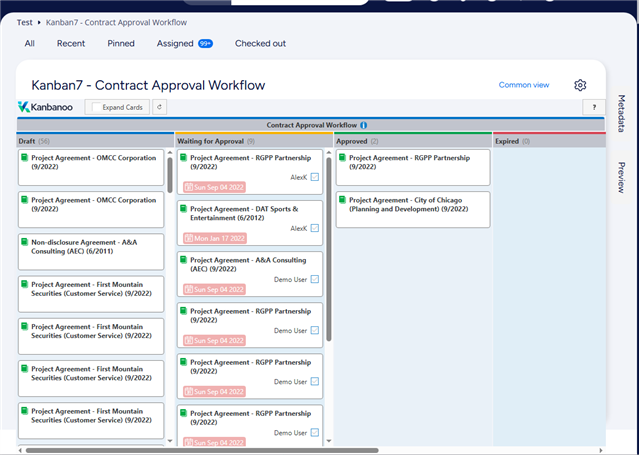
Task: Click the Waiting for Approval count (9)
Action: (x=251, y=141)
